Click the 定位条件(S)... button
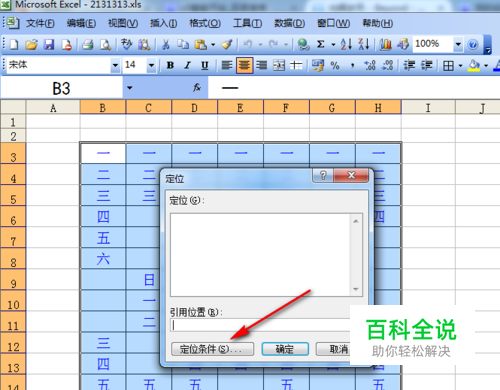The width and height of the screenshot is (500, 390). (212, 349)
